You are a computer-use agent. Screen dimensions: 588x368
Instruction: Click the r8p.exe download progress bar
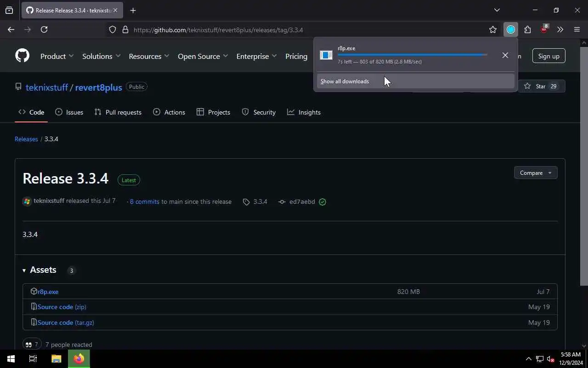[413, 55]
